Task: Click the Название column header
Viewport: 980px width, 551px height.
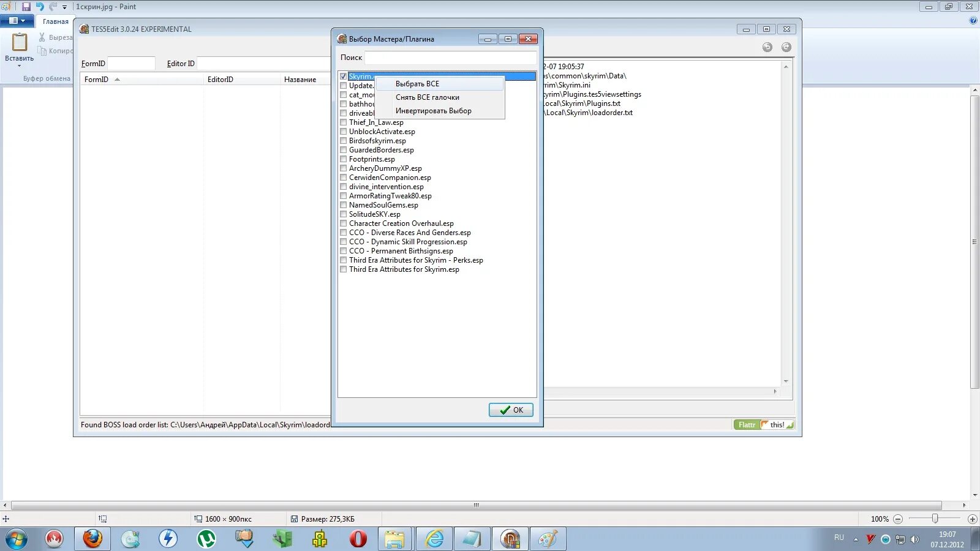Action: (304, 80)
